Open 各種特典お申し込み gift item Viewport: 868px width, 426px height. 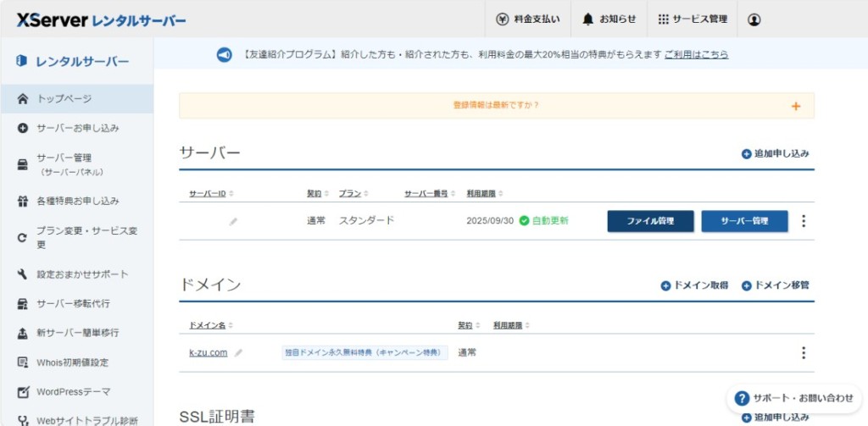(76, 202)
